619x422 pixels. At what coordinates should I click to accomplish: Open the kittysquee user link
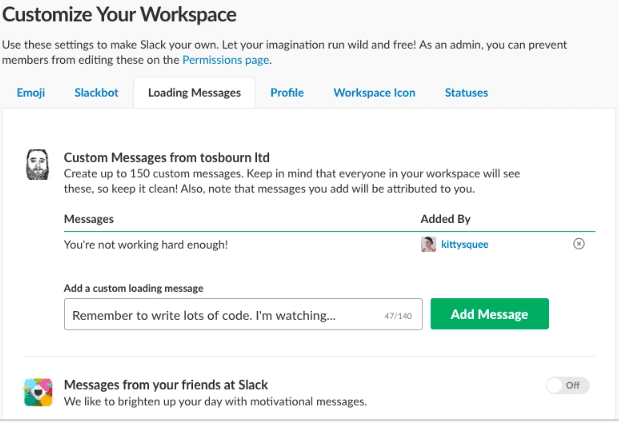tap(468, 244)
